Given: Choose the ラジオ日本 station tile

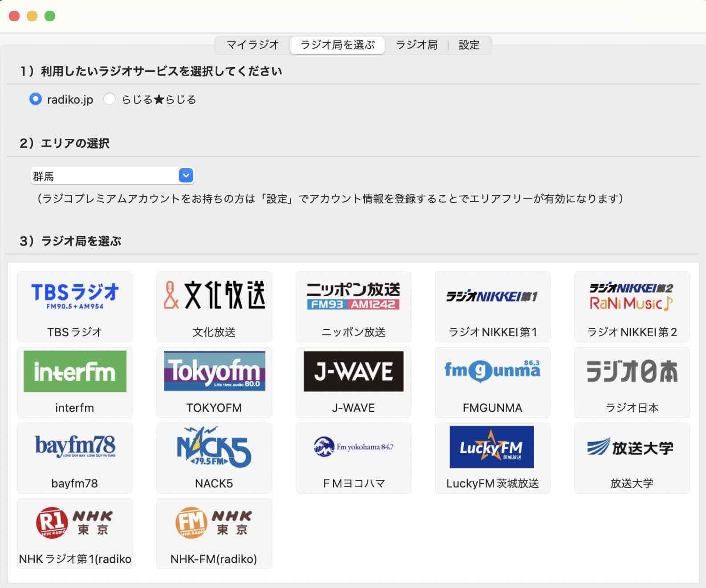Looking at the screenshot, I should pyautogui.click(x=632, y=383).
